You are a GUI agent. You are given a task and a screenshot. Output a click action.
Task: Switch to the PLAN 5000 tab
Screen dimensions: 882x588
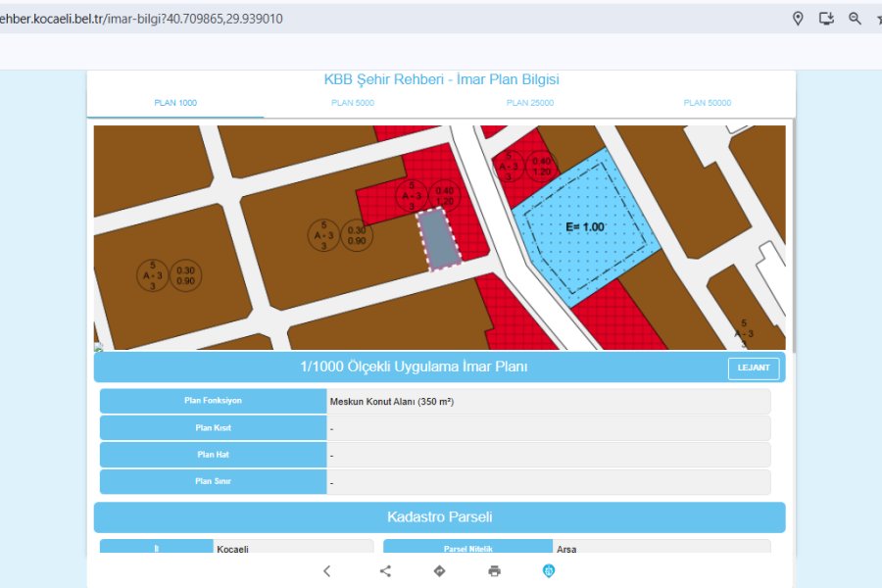[353, 103]
